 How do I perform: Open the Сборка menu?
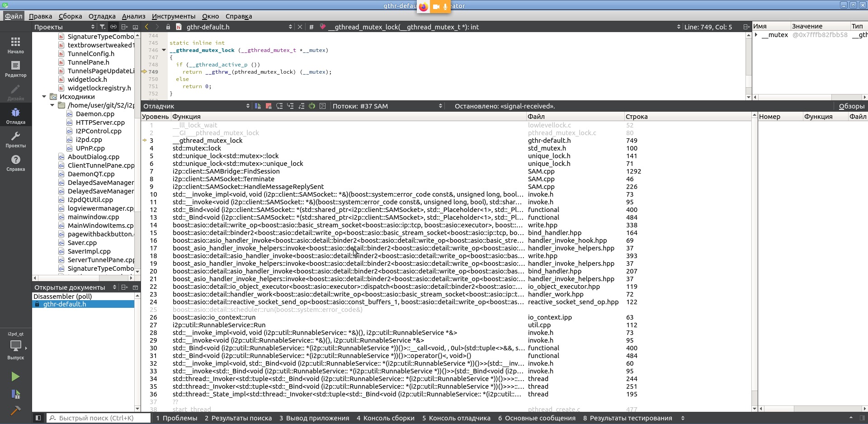pos(71,16)
